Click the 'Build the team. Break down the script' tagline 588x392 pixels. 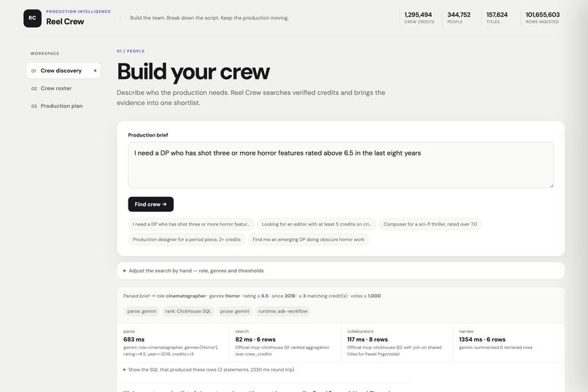click(x=209, y=18)
